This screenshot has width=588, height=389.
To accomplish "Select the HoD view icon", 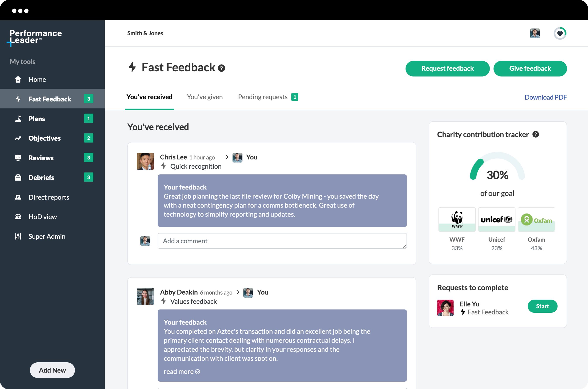I will pos(18,217).
